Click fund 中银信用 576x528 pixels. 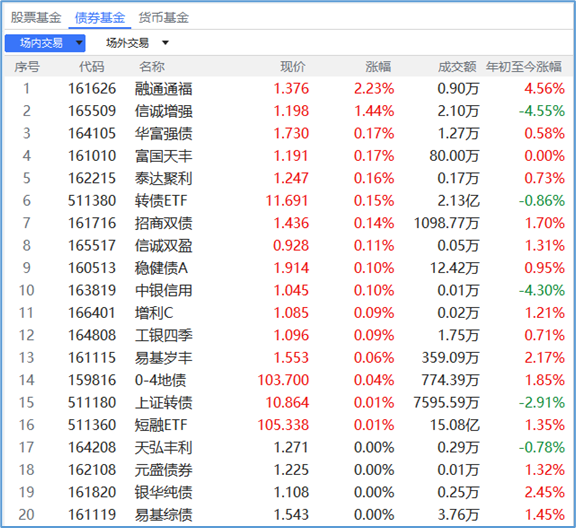[163, 290]
